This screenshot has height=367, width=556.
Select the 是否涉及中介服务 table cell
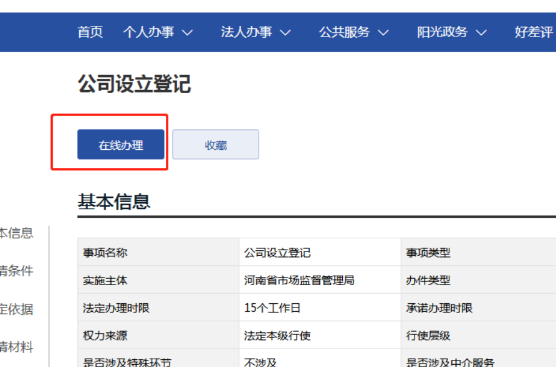[x=479, y=358]
